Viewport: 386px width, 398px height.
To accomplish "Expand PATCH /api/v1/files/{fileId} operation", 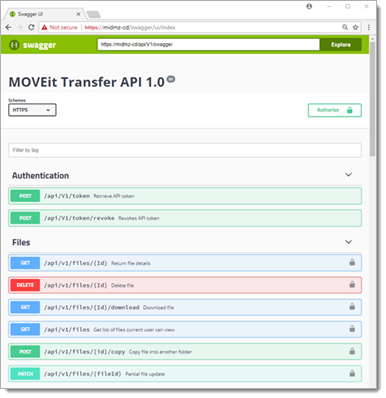I will tap(185, 374).
